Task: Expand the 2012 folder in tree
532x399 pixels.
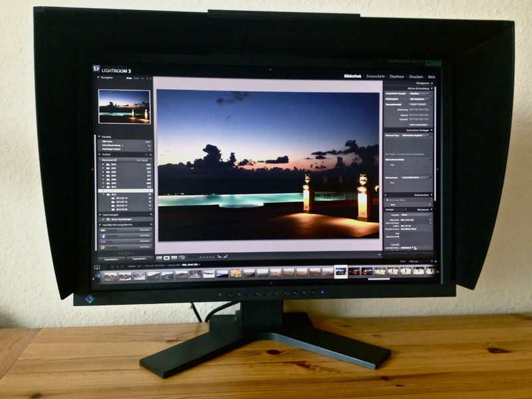Action: [104, 194]
